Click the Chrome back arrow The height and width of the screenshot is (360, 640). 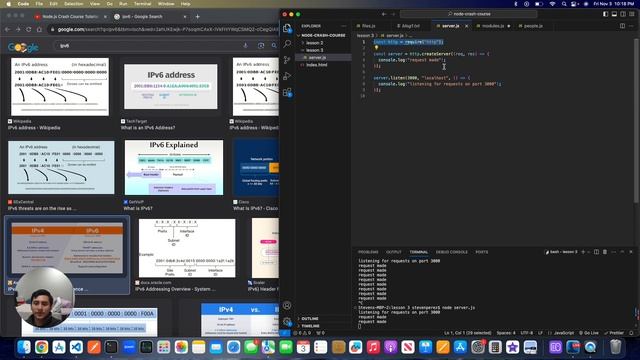pyautogui.click(x=7, y=29)
